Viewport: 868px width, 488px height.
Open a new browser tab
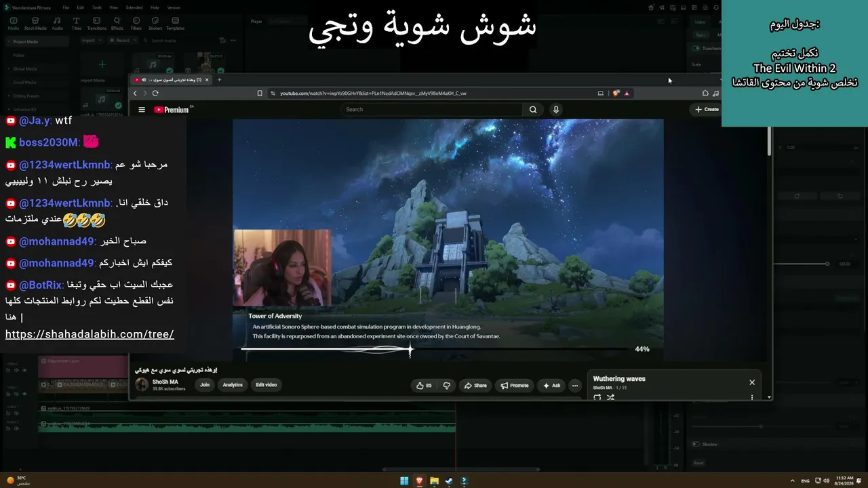click(x=219, y=79)
